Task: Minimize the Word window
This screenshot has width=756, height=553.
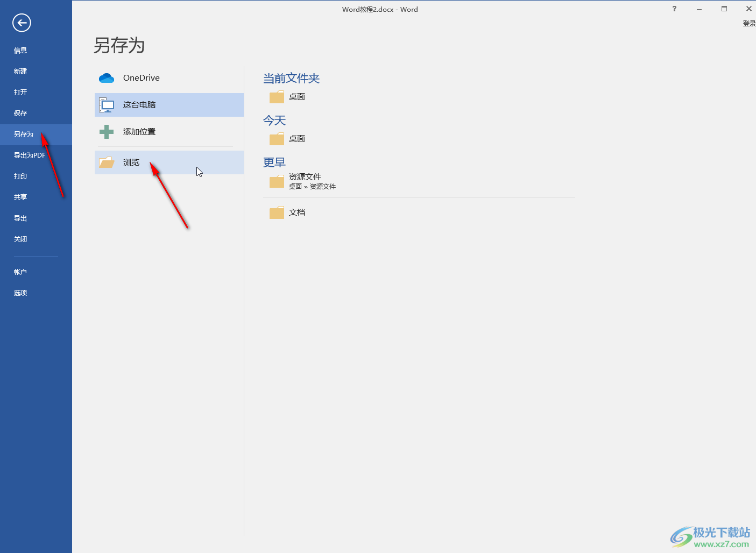Action: pyautogui.click(x=699, y=9)
